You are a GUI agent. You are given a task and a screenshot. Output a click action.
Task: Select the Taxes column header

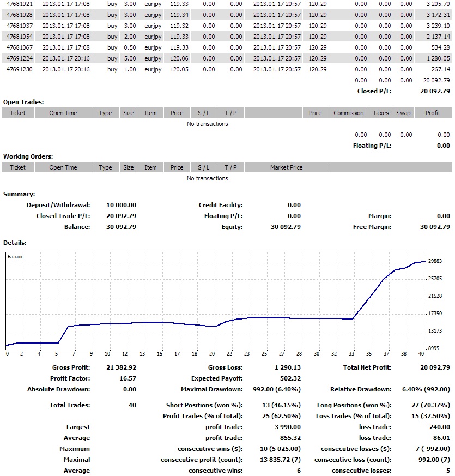pos(381,113)
